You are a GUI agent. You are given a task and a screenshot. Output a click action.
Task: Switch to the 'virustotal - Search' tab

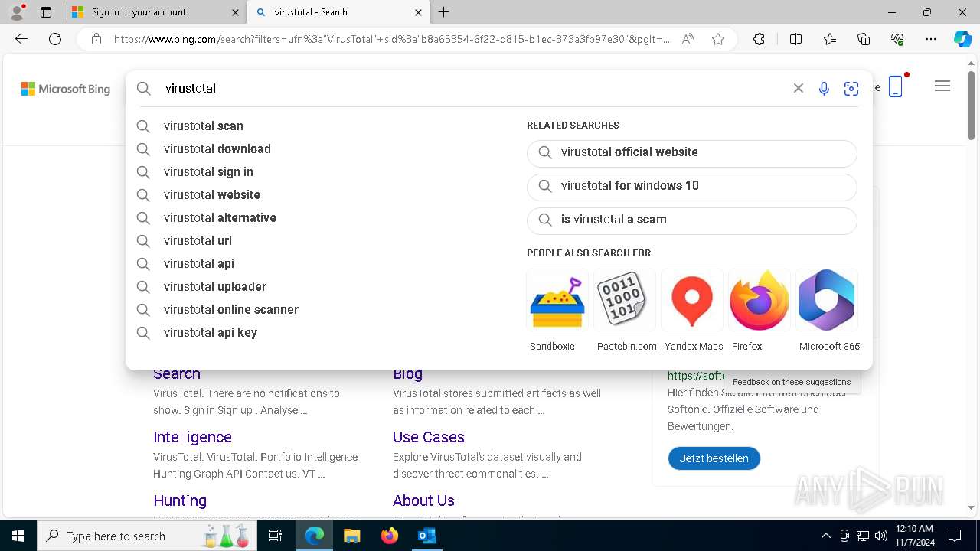pyautogui.click(x=337, y=12)
